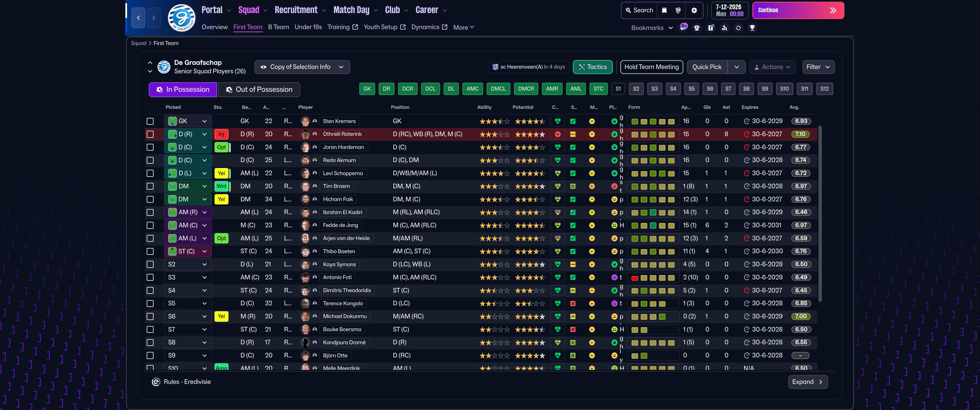Open the world globe icon
This screenshot has width=980, height=410.
click(678, 10)
